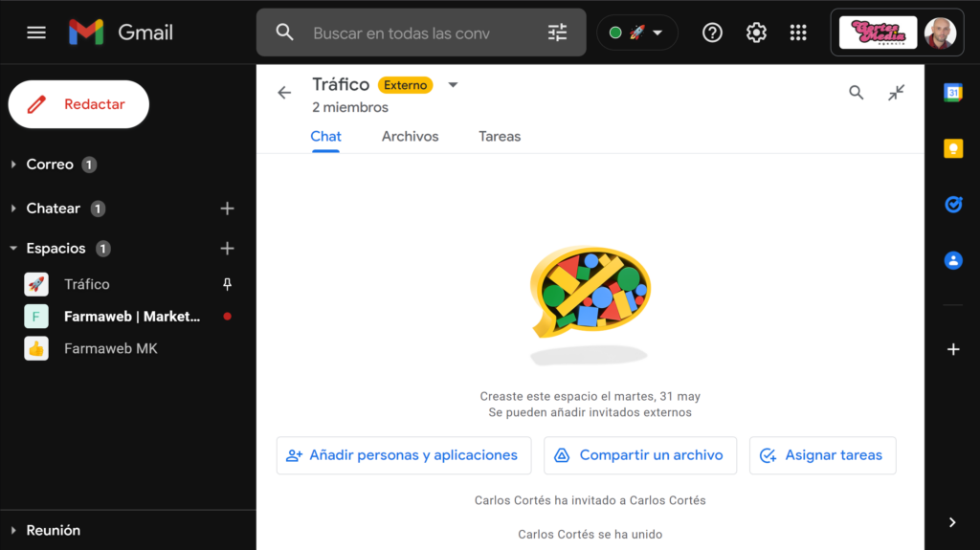The height and width of the screenshot is (550, 980).
Task: Go back with the left arrow
Action: tap(284, 93)
